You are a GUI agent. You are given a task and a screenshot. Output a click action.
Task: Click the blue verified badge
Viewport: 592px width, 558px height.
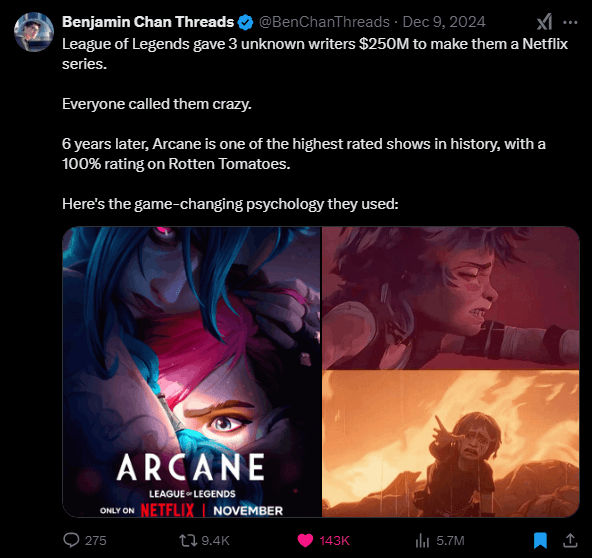(x=245, y=23)
